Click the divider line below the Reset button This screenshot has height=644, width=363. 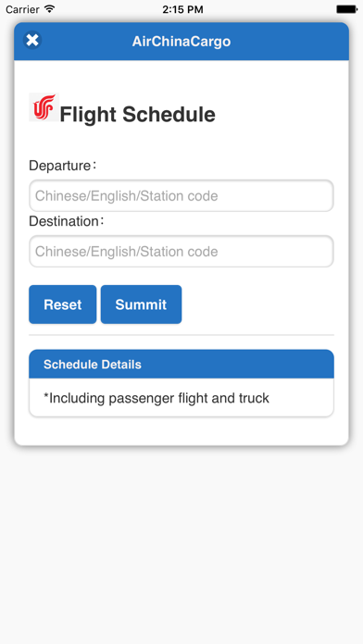(x=181, y=335)
